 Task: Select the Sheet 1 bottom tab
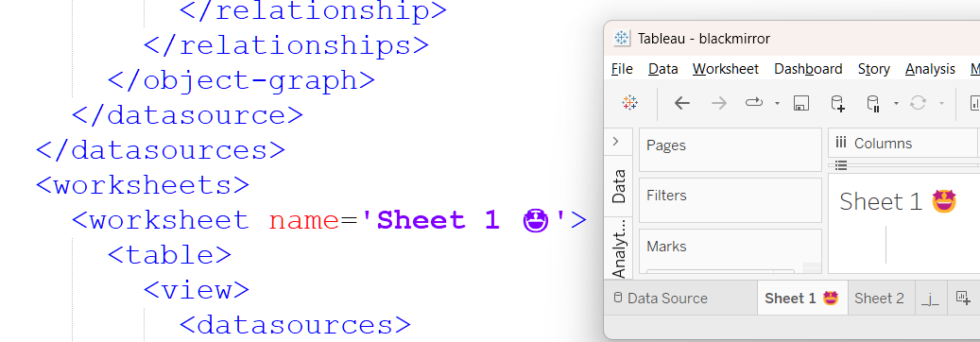click(802, 299)
